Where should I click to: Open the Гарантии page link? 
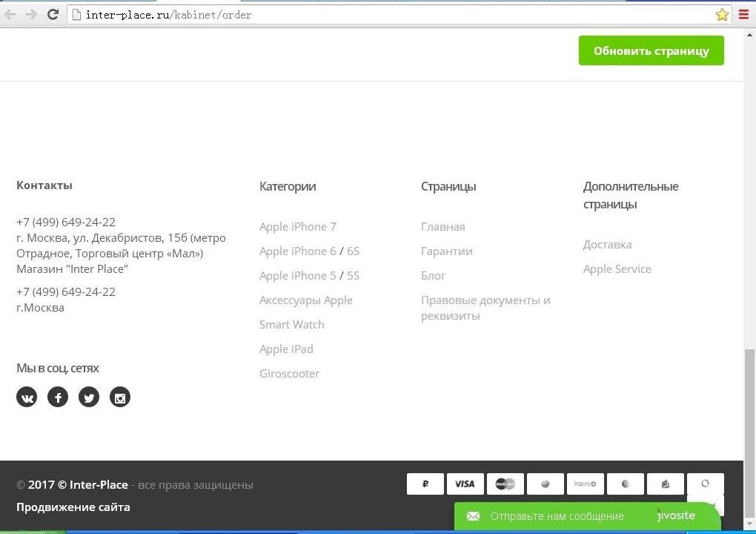point(446,251)
